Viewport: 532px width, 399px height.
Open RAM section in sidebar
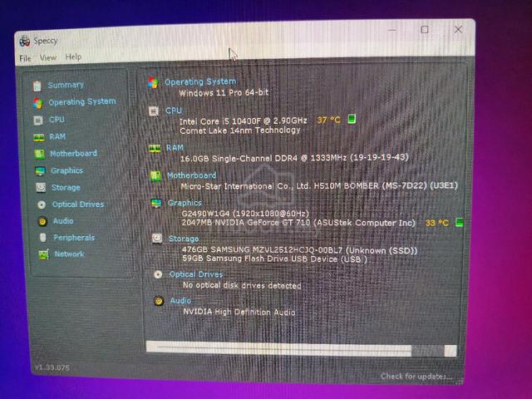click(x=57, y=136)
